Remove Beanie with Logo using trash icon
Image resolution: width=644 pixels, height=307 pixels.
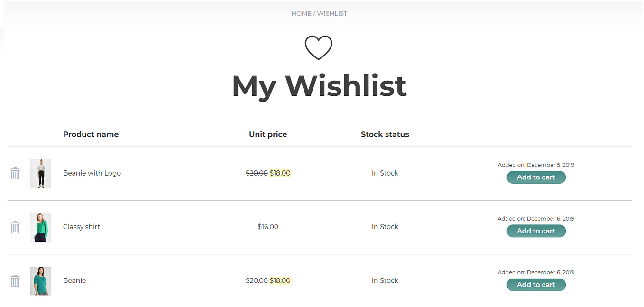point(15,173)
